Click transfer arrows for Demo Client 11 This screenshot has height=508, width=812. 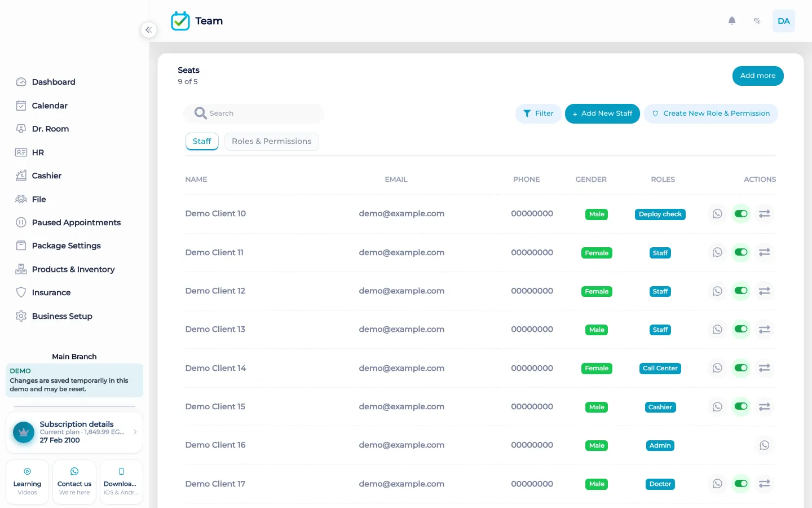coord(765,252)
